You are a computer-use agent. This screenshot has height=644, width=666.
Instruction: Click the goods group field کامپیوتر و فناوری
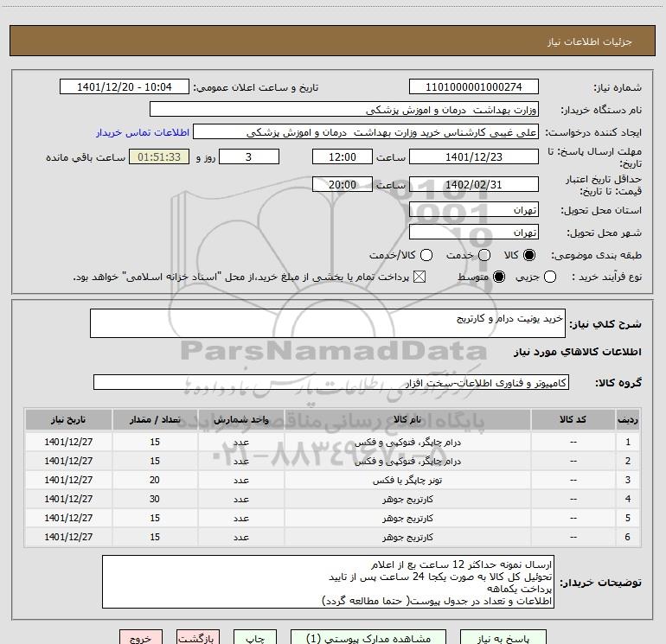331,382
